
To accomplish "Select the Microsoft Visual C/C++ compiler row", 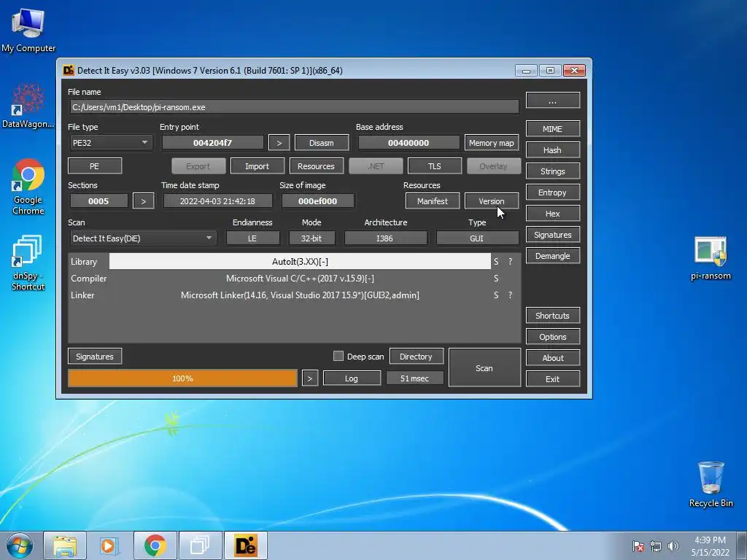I will tap(300, 279).
